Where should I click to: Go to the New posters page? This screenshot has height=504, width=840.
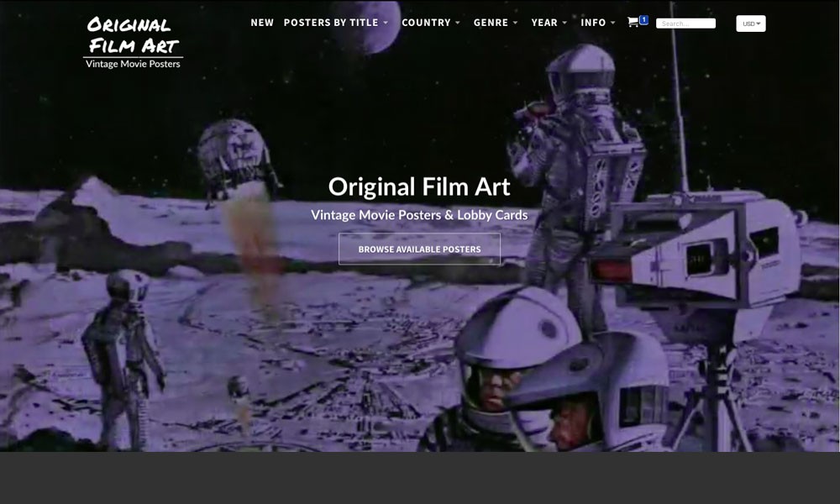coord(262,23)
